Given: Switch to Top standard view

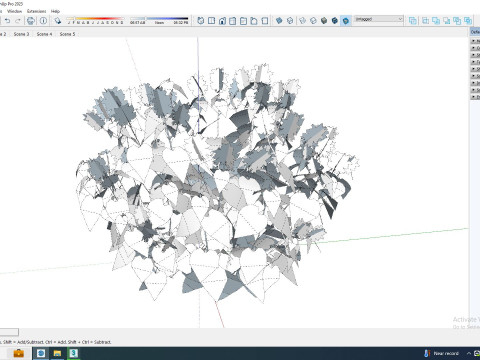Looking at the screenshot, I should click(211, 21).
